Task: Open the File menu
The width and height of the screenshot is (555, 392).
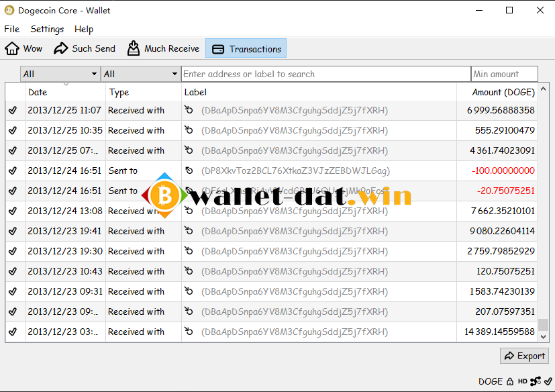Action: (11, 29)
